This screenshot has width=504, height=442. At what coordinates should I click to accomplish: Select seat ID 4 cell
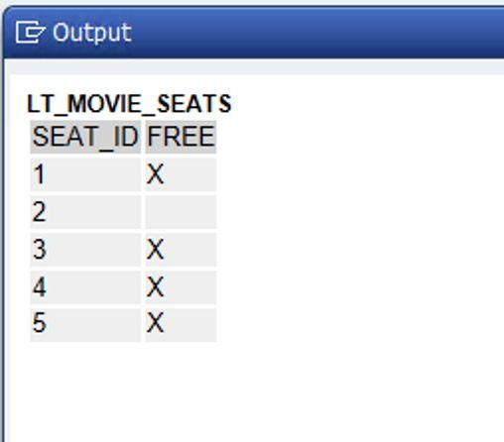85,287
